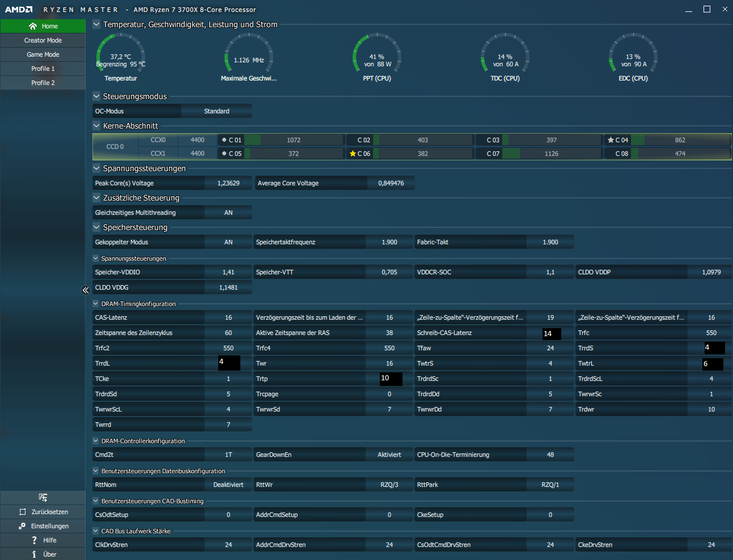Click the CCX0 4400 frequency value
733x560 pixels.
[x=197, y=140]
